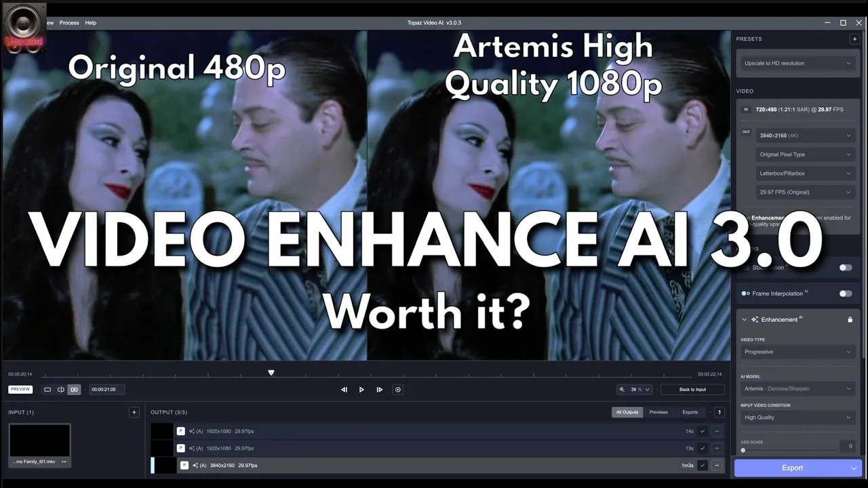Play the preview video
Image resolution: width=868 pixels, height=488 pixels.
pos(361,390)
